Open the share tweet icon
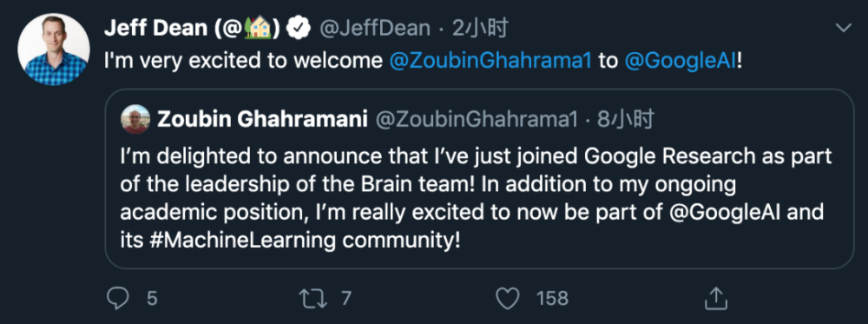868x324 pixels. [714, 299]
